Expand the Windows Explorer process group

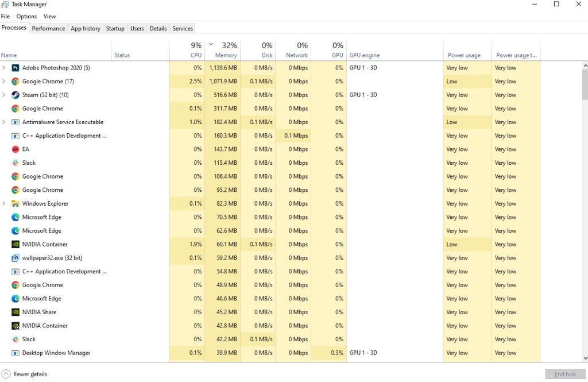(x=4, y=203)
